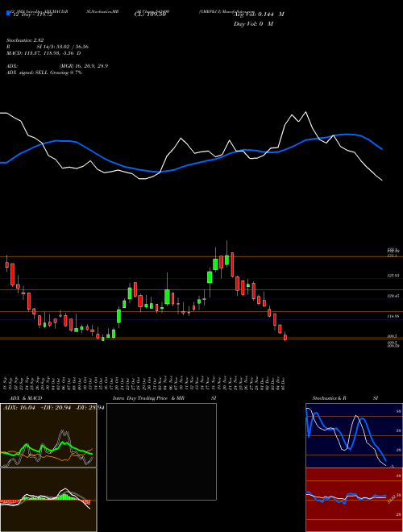This screenshot has width=403, height=532.
Task: Select the 'Stochastics: 2.82' readout
Action: [x=25, y=40]
